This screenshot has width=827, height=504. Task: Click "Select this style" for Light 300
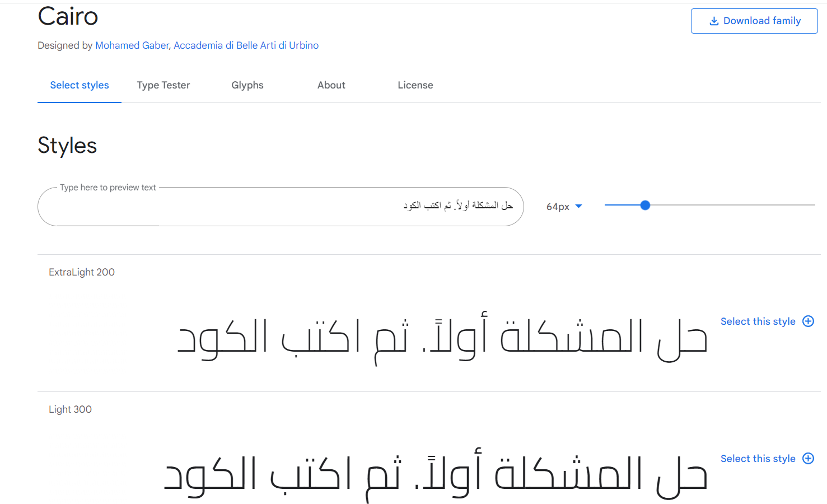pyautogui.click(x=758, y=459)
